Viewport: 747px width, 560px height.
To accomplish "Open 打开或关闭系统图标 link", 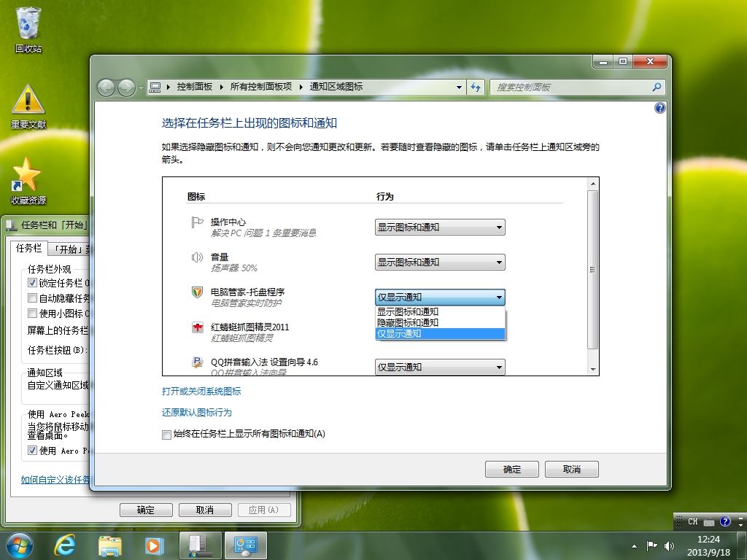I will (x=201, y=392).
